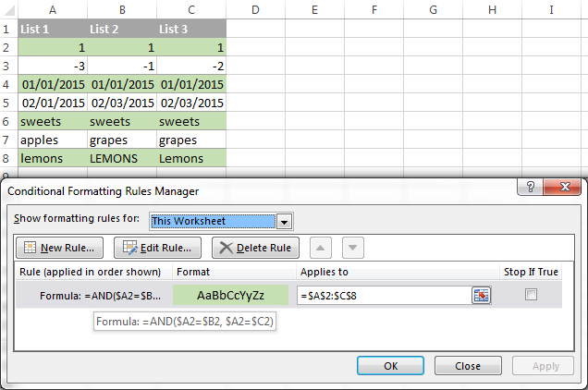The width and height of the screenshot is (588, 390).
Task: Select row 4 header
Action: coord(8,84)
